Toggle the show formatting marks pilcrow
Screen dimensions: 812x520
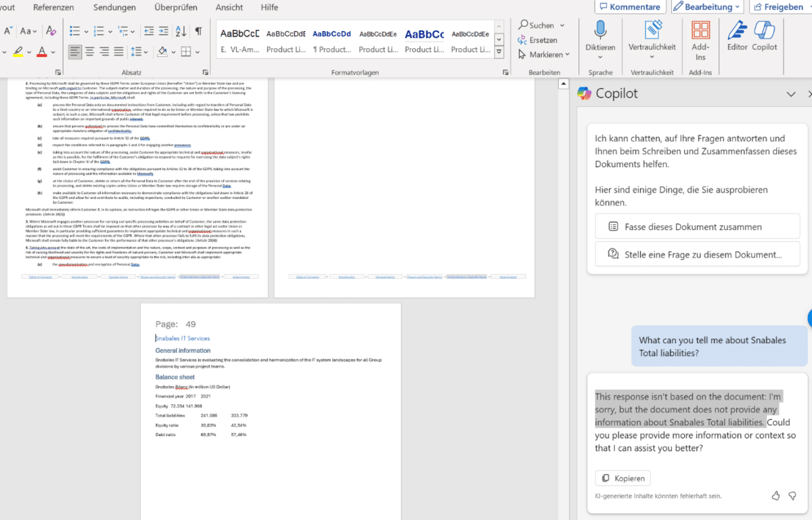[x=198, y=31]
